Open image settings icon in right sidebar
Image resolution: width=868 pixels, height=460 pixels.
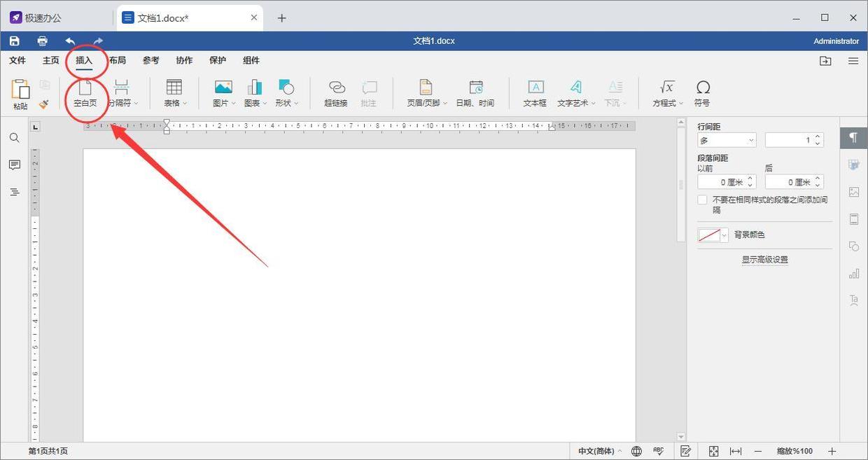pyautogui.click(x=853, y=192)
